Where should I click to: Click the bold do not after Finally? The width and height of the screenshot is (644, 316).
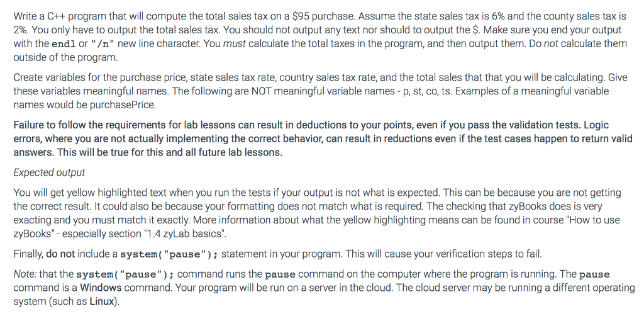[x=60, y=254]
